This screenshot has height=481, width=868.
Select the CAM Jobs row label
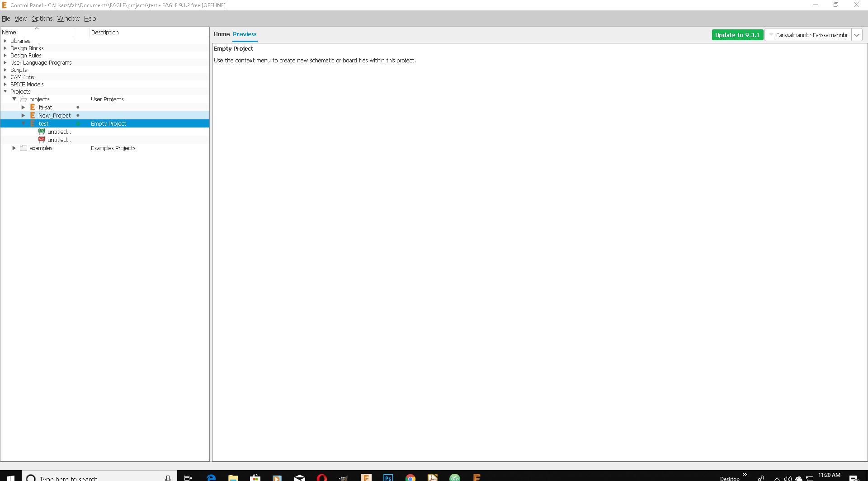point(22,77)
